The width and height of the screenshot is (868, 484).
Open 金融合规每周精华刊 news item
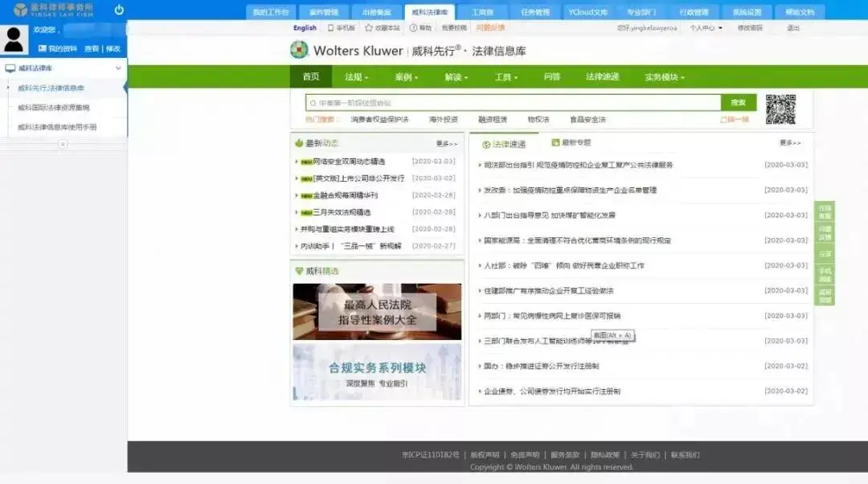pyautogui.click(x=346, y=195)
